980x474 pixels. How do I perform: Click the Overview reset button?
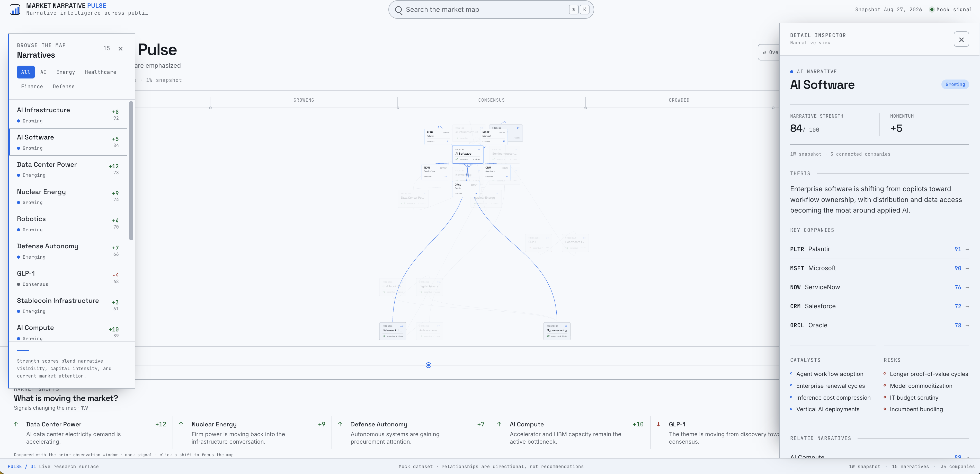(x=769, y=52)
